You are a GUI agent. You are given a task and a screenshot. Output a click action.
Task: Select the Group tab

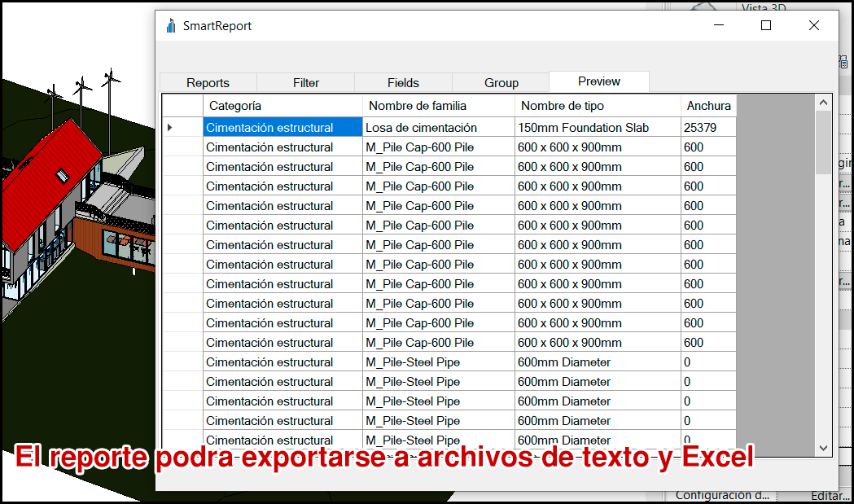coord(501,83)
